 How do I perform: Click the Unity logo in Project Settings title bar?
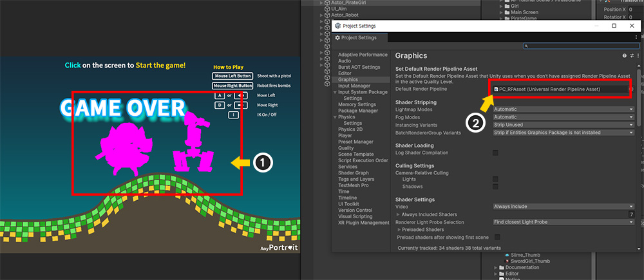[337, 26]
